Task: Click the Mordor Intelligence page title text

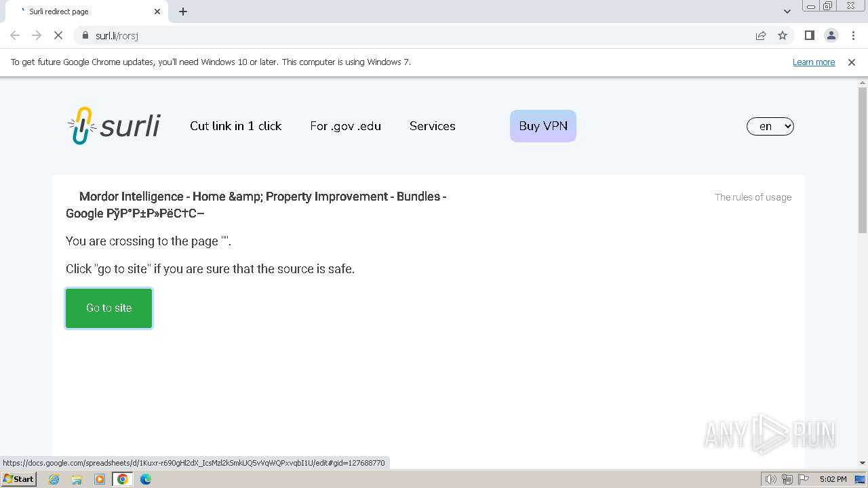Action: (256, 205)
